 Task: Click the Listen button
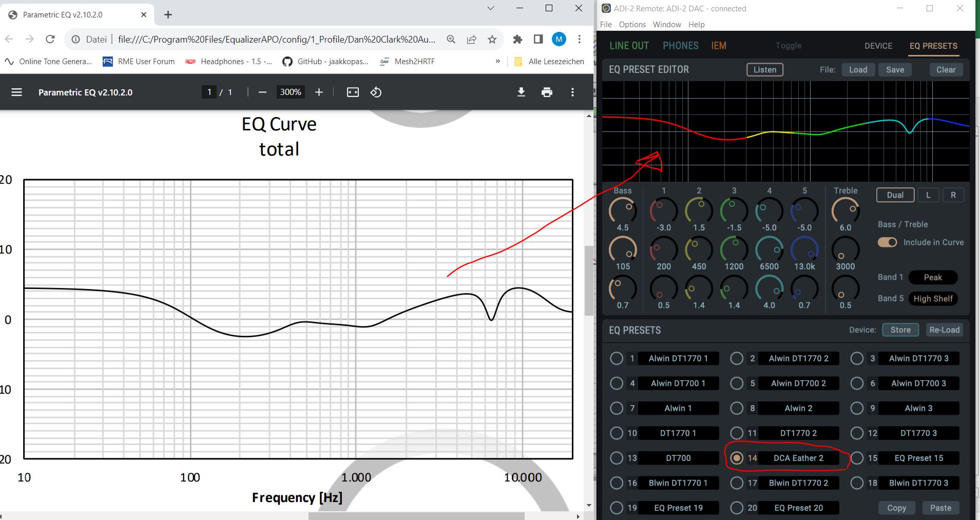(x=765, y=70)
